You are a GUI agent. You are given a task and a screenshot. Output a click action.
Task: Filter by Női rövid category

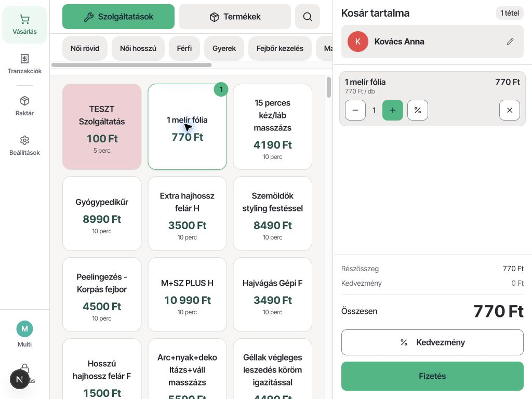coord(85,48)
